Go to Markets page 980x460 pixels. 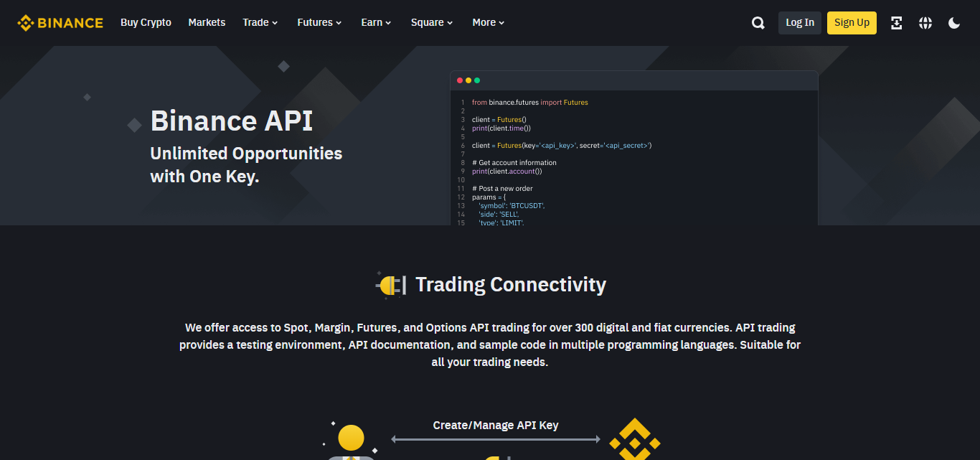coord(207,22)
